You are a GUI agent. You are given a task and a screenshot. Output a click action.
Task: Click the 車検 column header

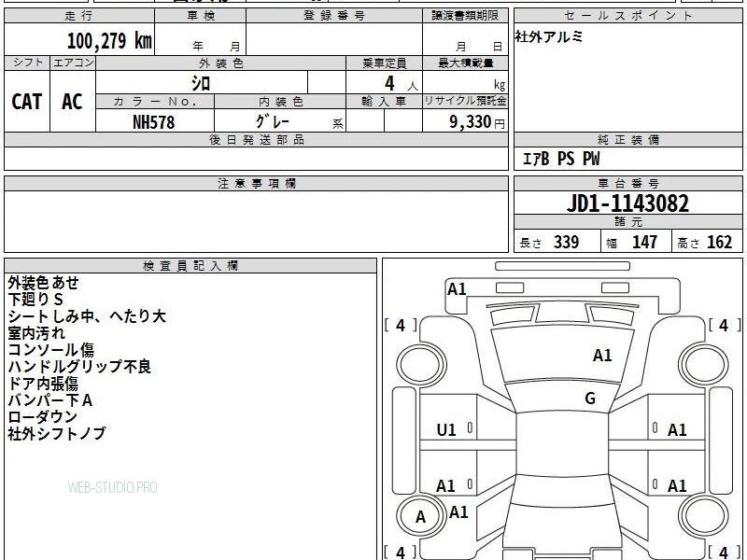pyautogui.click(x=201, y=15)
